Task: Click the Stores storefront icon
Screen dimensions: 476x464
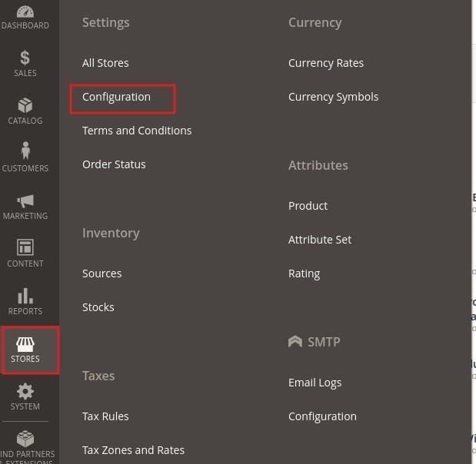Action: [25, 344]
